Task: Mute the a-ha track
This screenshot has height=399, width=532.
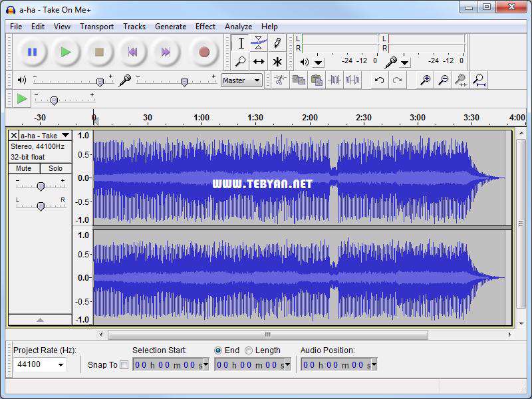Action: pos(24,168)
